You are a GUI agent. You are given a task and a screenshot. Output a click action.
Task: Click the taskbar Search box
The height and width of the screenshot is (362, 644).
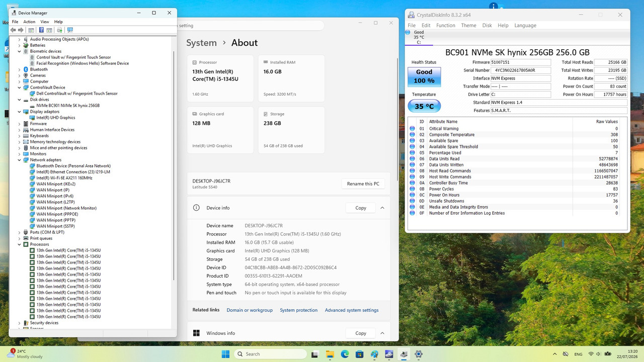coord(270,354)
